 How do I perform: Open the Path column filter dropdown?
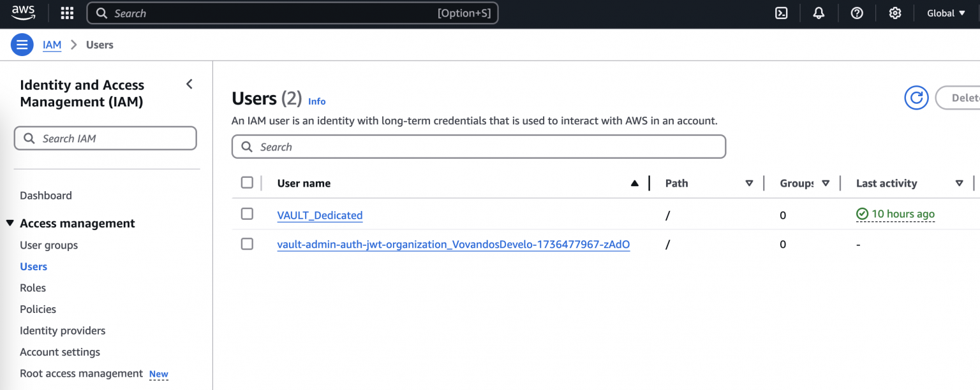(x=749, y=183)
